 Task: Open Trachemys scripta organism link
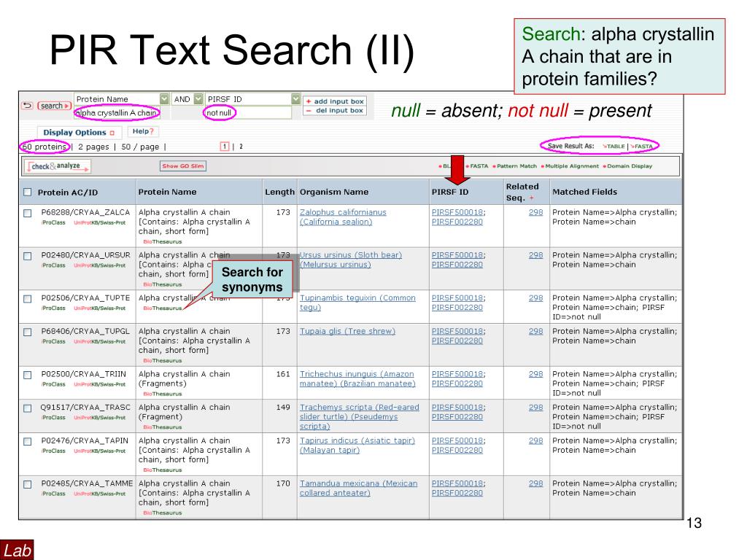tap(359, 416)
